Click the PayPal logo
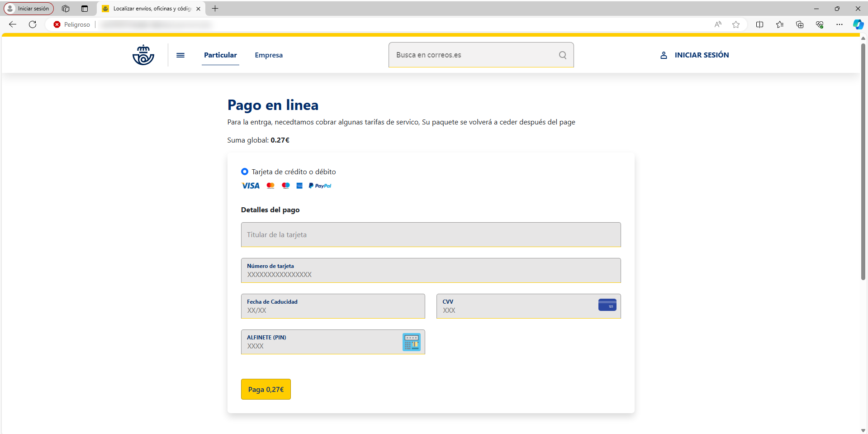 [320, 186]
